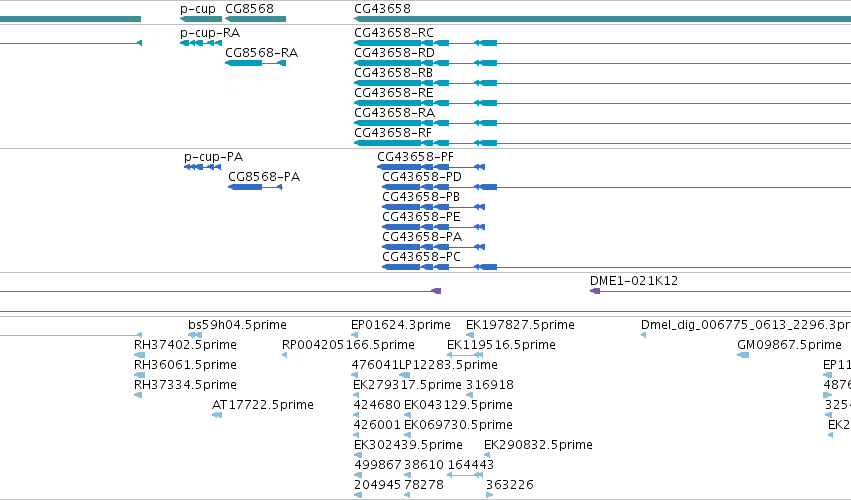Click the AT17722.5prime EST label
Viewport: 851px width, 500px height.
click(263, 405)
